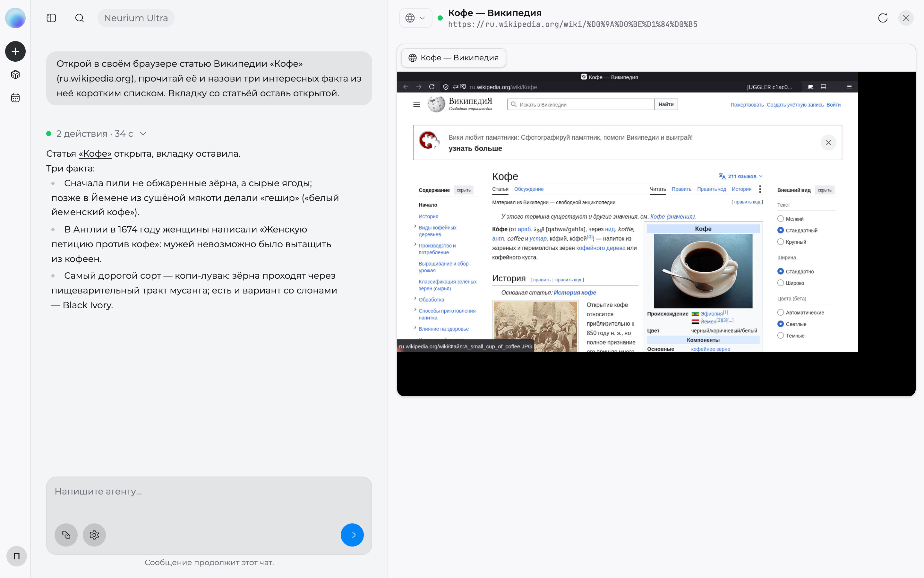Click the Напишите агенту message field
Screen dimensions: 924x578
tap(209, 492)
